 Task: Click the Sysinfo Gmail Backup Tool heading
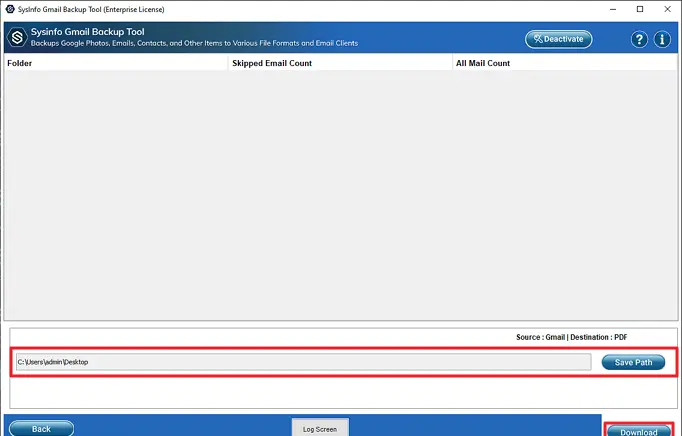coord(87,32)
